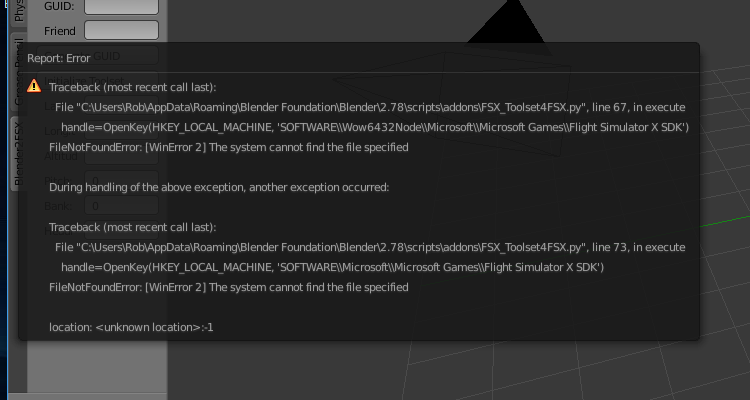The image size is (750, 400).
Task: Focus the Friend input field
Action: point(121,31)
